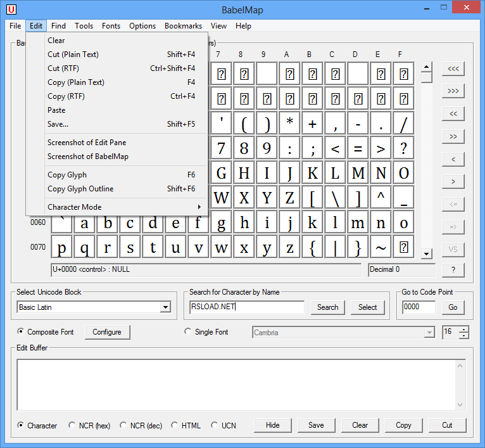Select the backslash glyph cell
The width and height of the screenshot is (485, 448).
(x=336, y=198)
